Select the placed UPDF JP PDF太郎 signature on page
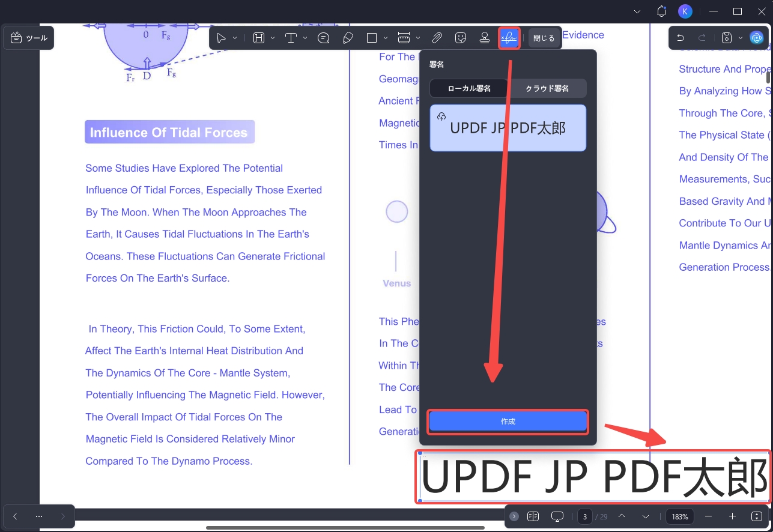This screenshot has width=773, height=532. [593, 477]
